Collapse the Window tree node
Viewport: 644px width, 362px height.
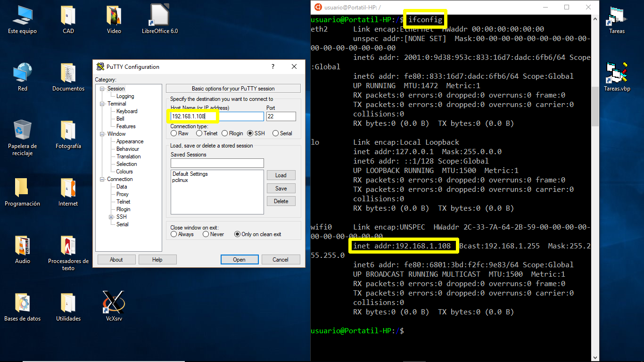[103, 134]
